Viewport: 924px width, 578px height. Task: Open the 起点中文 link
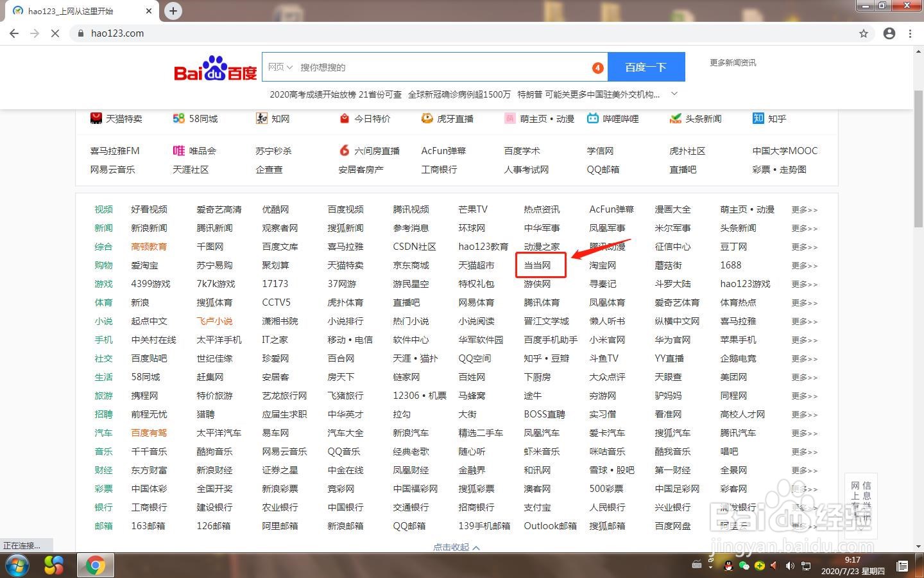[x=149, y=321]
